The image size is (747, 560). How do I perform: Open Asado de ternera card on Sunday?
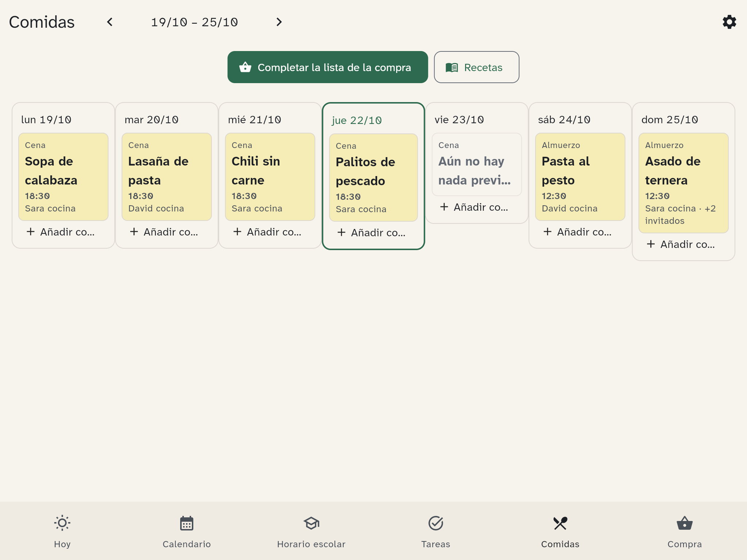(x=684, y=183)
